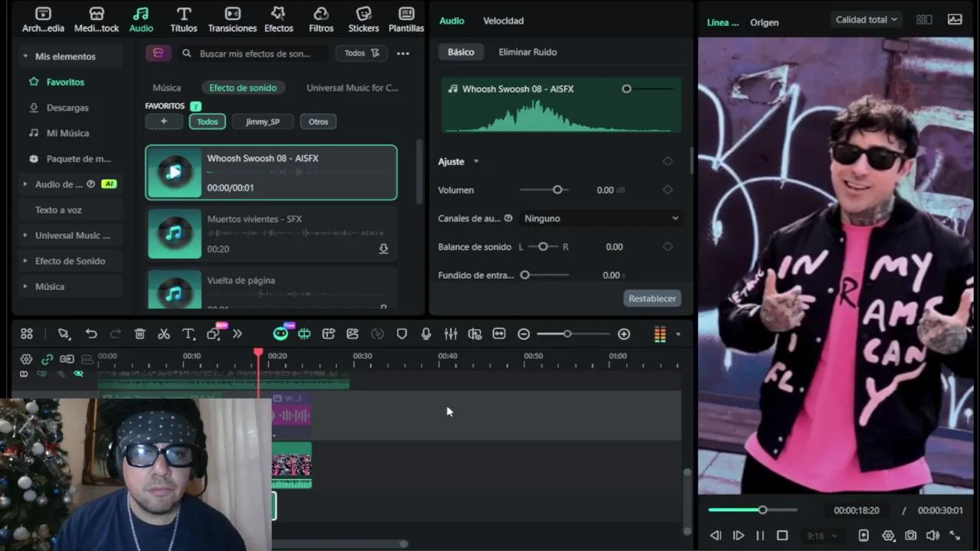Toggle the track visibility eye icon

pos(78,373)
